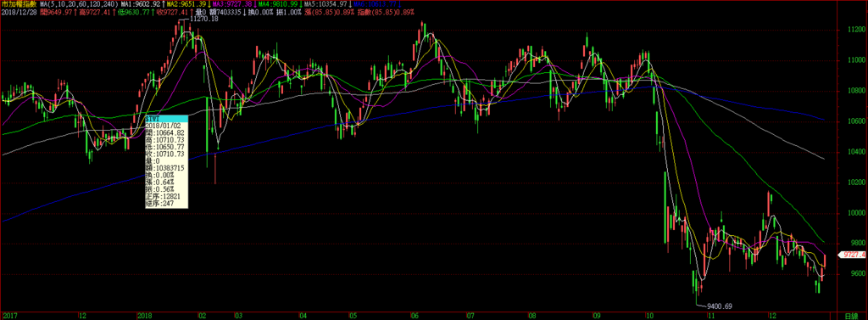Click the 09 month marker on time axis
Viewport: 868px width, 320px height.
click(597, 316)
